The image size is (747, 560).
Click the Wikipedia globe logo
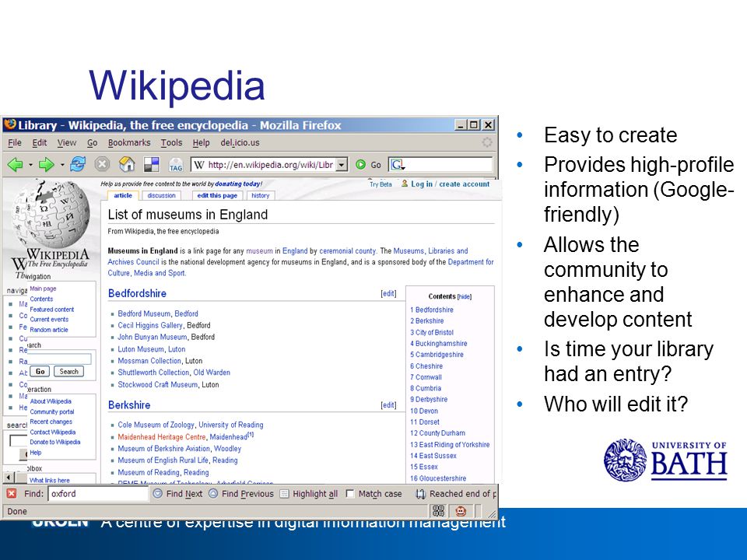(x=51, y=213)
